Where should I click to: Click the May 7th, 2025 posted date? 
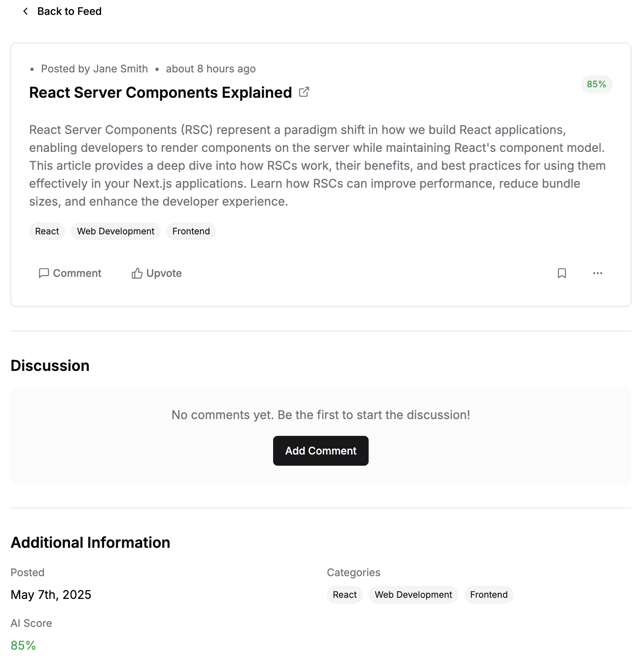pyautogui.click(x=51, y=595)
